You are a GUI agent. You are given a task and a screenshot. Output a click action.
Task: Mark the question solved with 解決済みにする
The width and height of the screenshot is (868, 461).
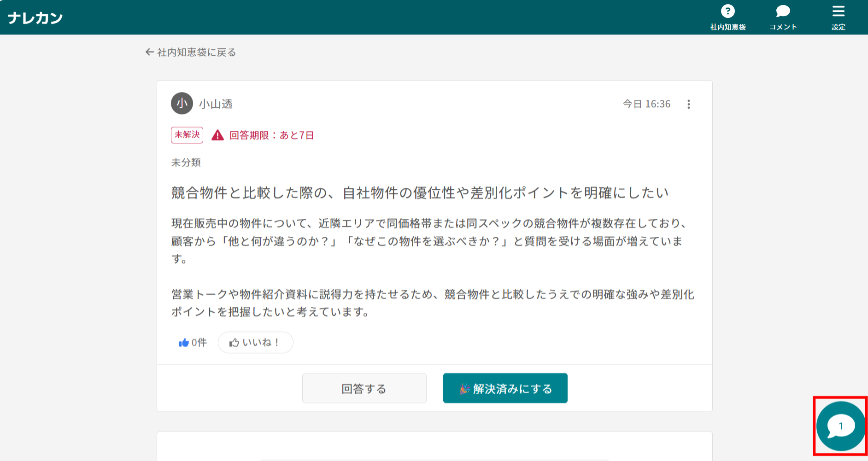pyautogui.click(x=505, y=388)
